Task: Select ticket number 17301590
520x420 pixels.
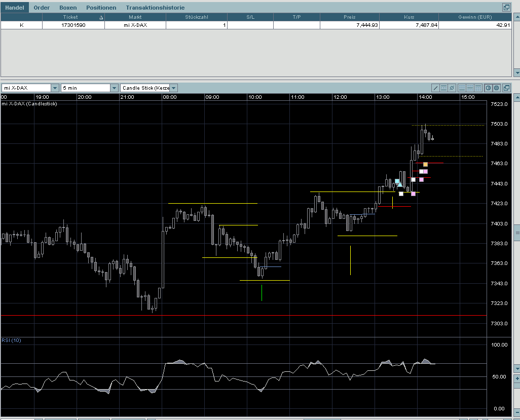Action: click(73, 25)
